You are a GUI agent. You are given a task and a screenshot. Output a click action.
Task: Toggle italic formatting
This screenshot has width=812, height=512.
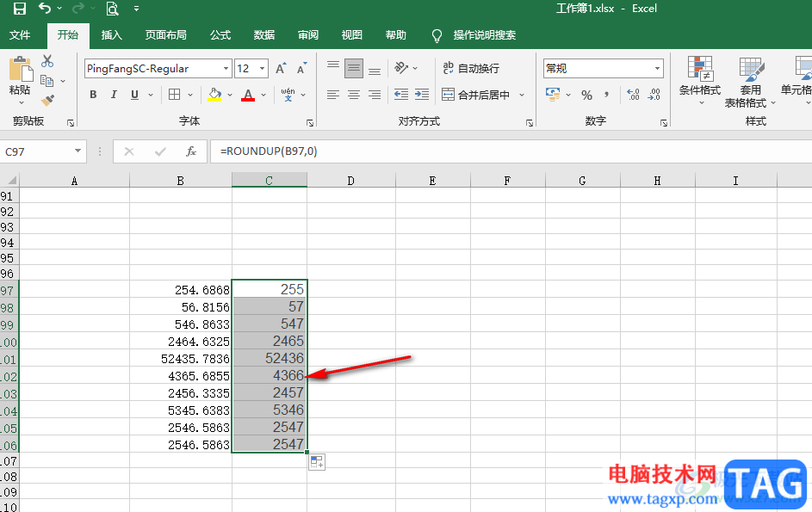(x=114, y=95)
